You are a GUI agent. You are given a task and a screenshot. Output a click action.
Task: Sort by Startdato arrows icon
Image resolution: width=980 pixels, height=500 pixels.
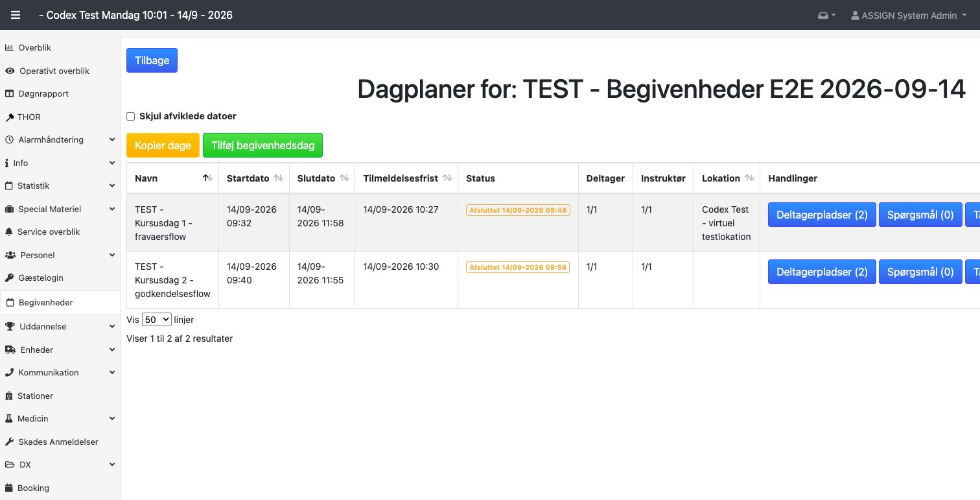click(278, 178)
